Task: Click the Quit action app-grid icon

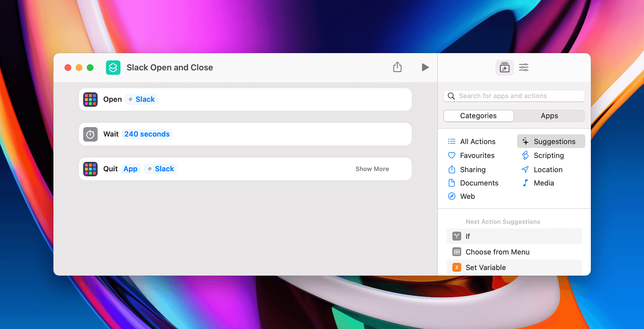Action: tap(90, 169)
